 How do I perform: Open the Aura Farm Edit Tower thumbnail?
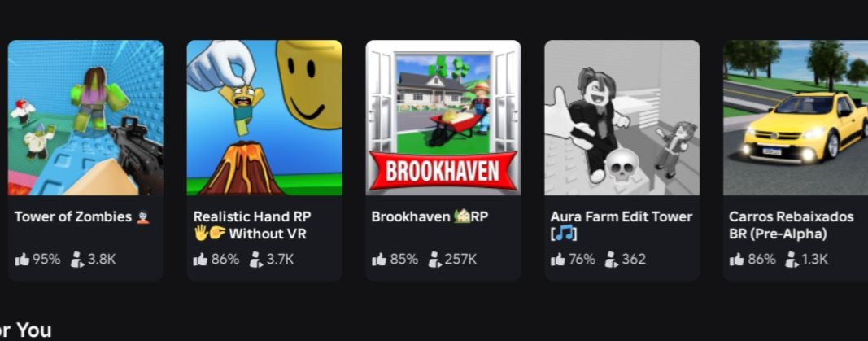point(622,117)
